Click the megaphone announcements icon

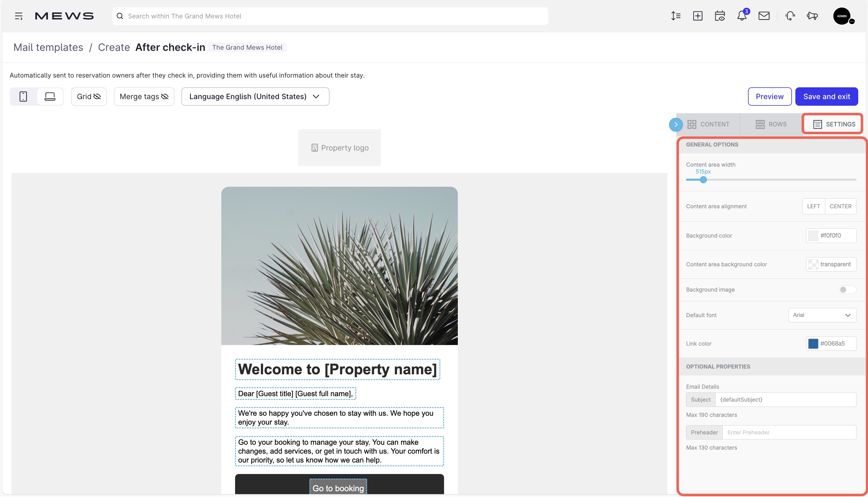click(812, 16)
